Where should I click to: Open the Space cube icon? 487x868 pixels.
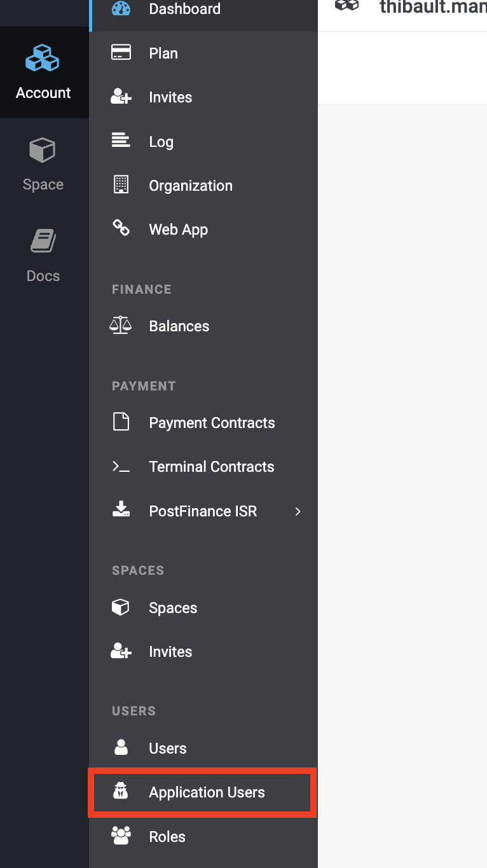click(43, 151)
